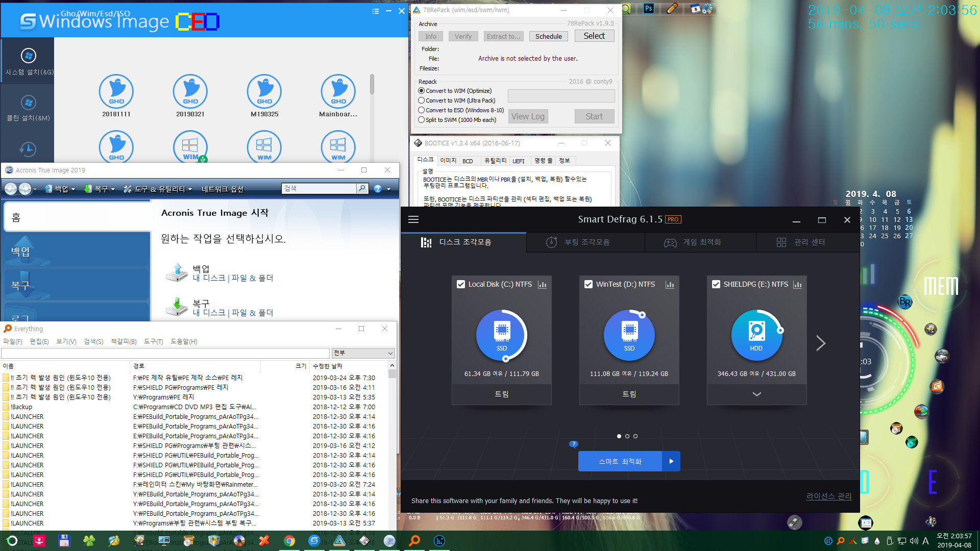Image resolution: width=980 pixels, height=551 pixels.
Task: Open the 20190321 GHO image icon
Action: pos(190,92)
